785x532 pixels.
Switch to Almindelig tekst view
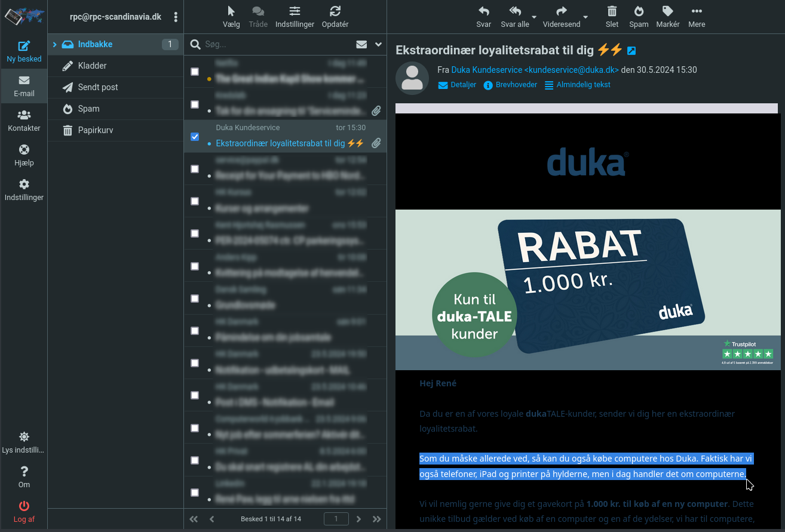tap(577, 85)
